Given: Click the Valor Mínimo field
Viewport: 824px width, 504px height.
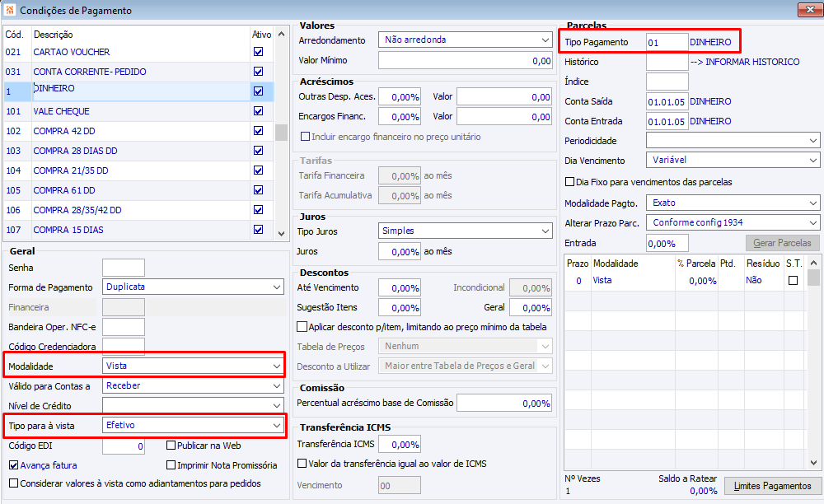Looking at the screenshot, I should pos(466,61).
